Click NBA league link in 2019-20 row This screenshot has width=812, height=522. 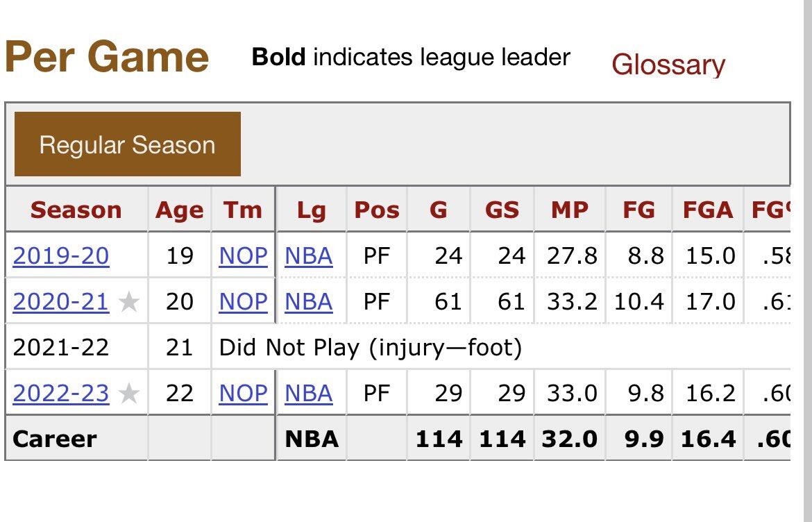309,256
